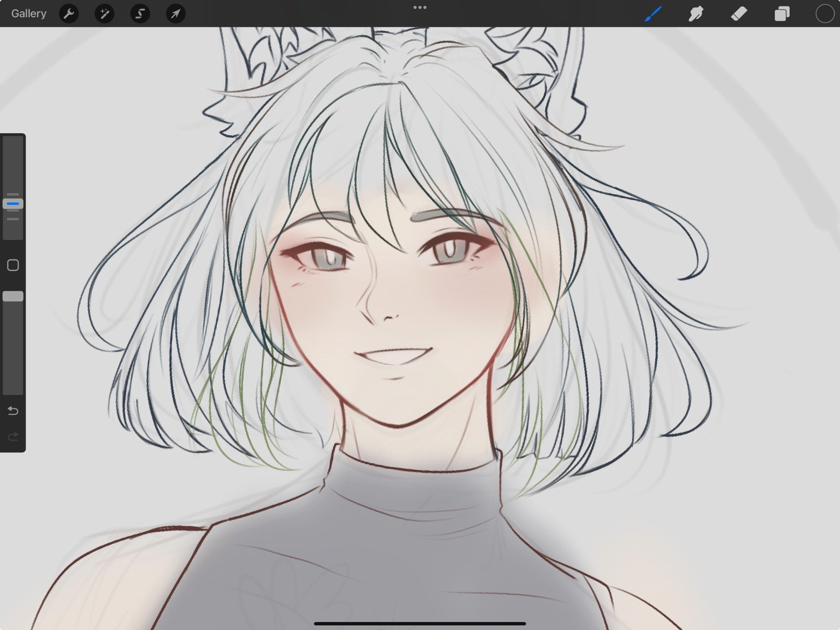Open the Adjustments magic wand menu
The width and height of the screenshot is (840, 630).
point(105,14)
